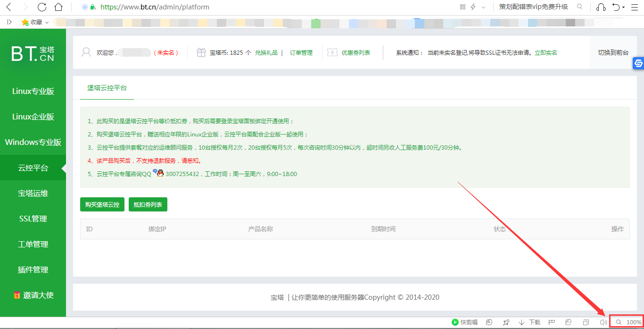The height and width of the screenshot is (329, 644).
Task: Open Linux企业版 in the sidebar
Action: point(33,117)
